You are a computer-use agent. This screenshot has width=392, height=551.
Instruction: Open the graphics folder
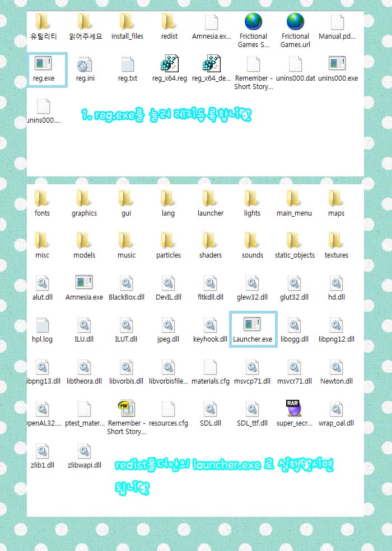(83, 199)
